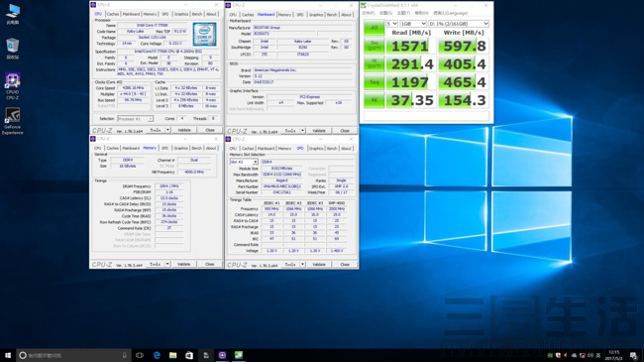Switch to Caches tab in CPU window

[x=113, y=14]
